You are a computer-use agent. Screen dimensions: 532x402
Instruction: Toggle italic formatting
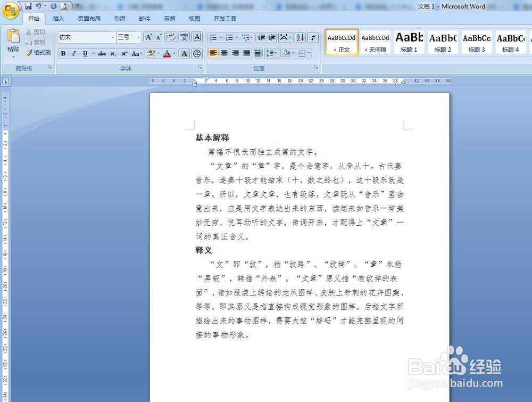click(74, 54)
